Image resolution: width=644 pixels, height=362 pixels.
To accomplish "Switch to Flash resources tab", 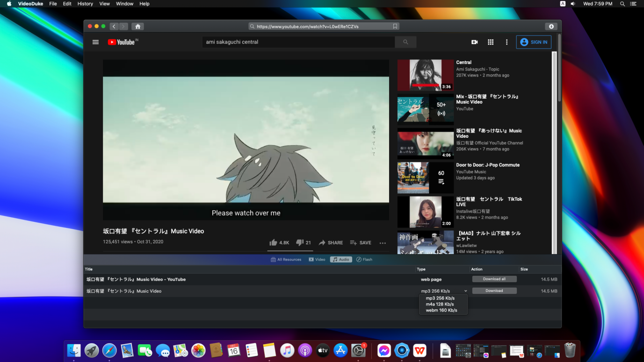I will pyautogui.click(x=364, y=260).
